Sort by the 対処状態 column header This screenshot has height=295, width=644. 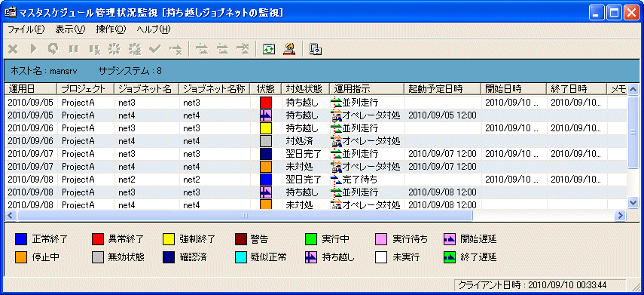pos(306,88)
